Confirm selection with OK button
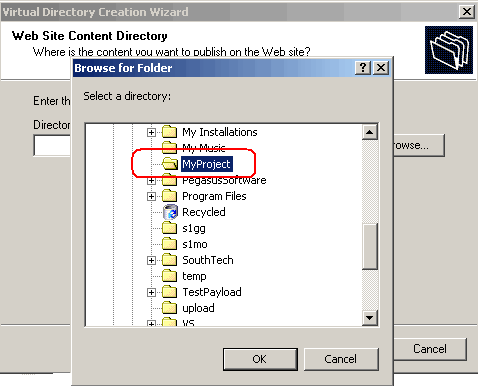 point(260,359)
